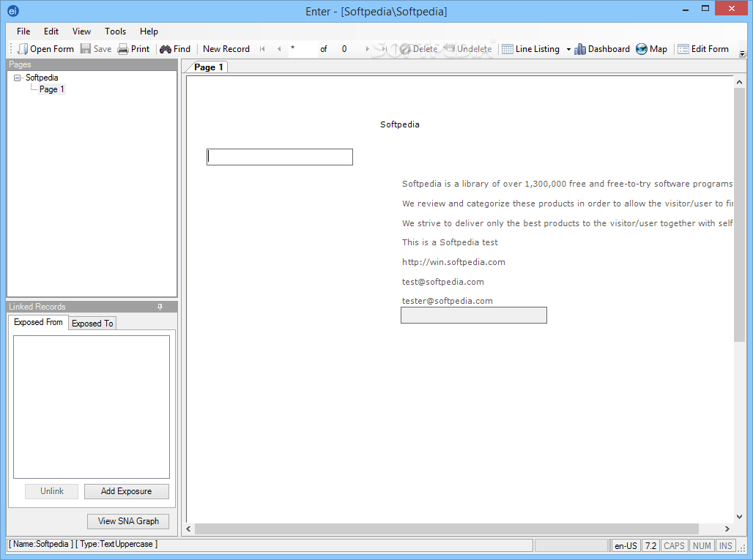Open the File menu
Screen dimensions: 753x560
coord(23,31)
